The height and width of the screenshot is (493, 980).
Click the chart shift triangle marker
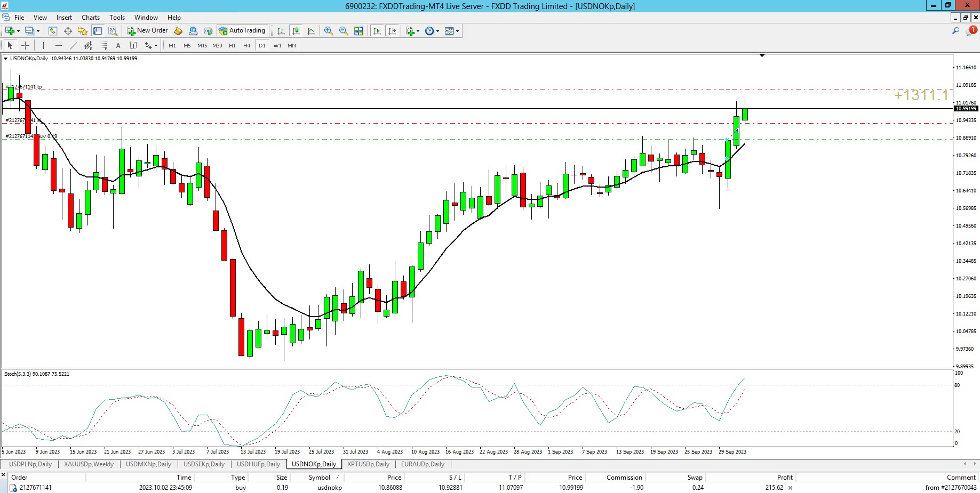[x=762, y=55]
